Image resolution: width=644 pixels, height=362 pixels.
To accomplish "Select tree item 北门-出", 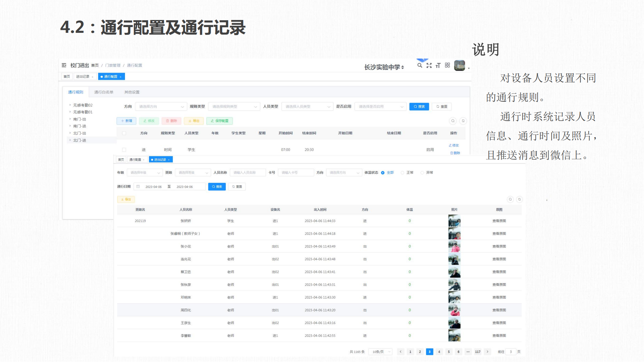I will tap(80, 133).
